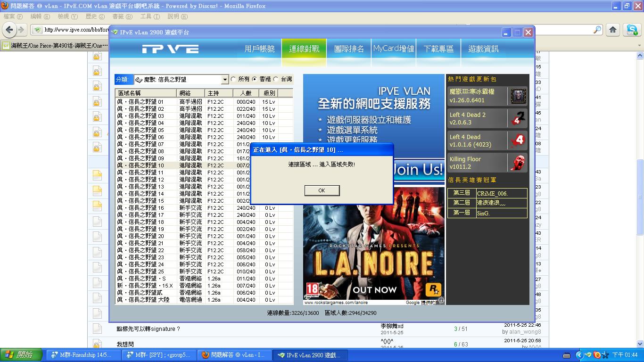Select the 香港 region radio button
The height and width of the screenshot is (362, 644).
pos(255,79)
